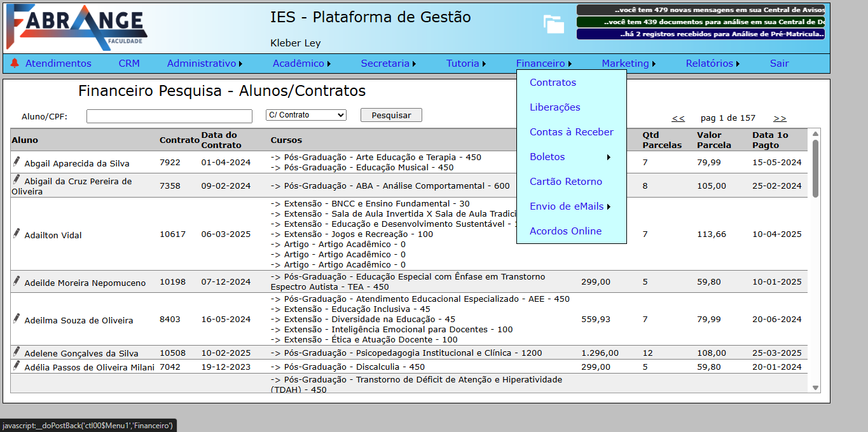The width and height of the screenshot is (868, 432).
Task: Go to the next page with >>
Action: pos(780,118)
